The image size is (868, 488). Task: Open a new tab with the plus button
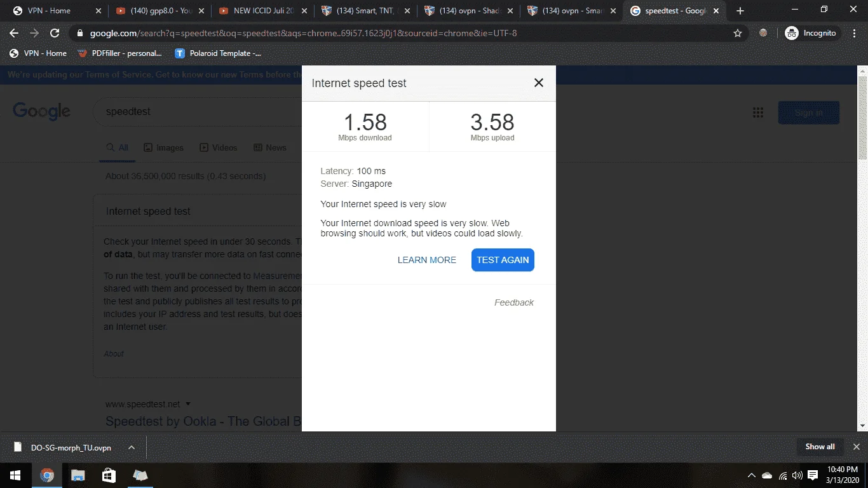(x=740, y=11)
